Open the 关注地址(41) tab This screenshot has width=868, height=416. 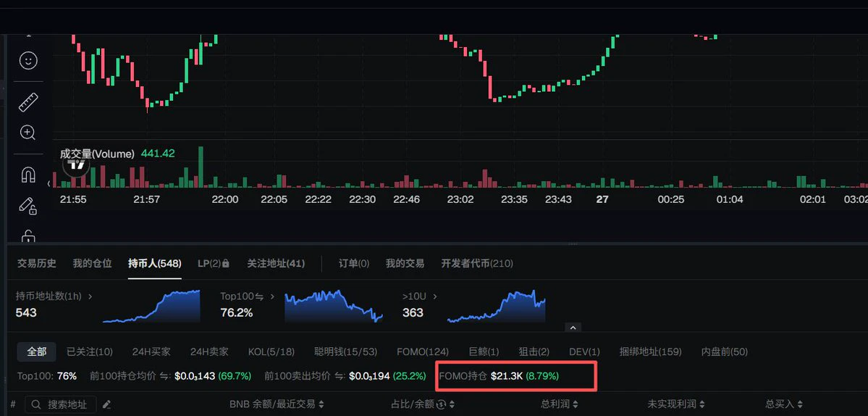coord(276,264)
